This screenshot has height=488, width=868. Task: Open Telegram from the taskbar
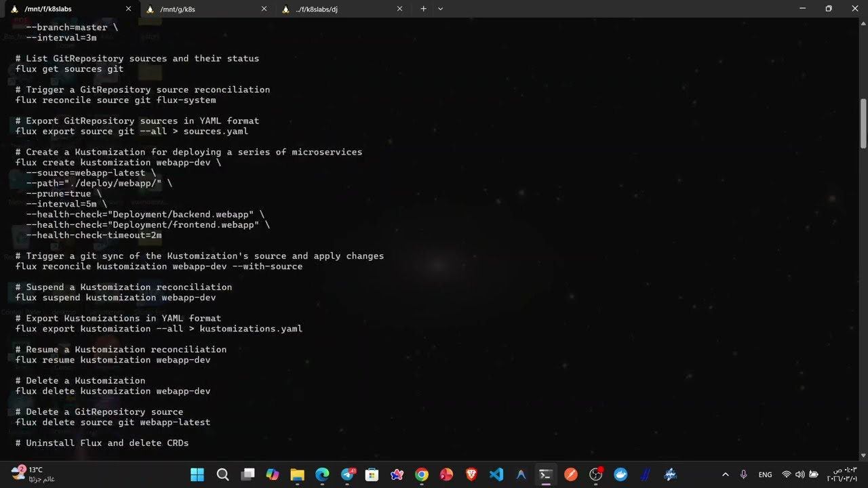pyautogui.click(x=348, y=474)
